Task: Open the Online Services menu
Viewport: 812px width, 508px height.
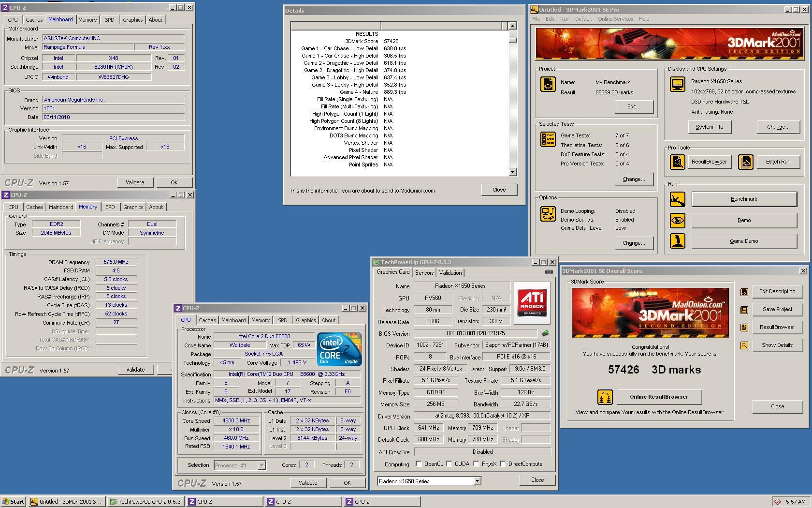Action: click(x=615, y=19)
